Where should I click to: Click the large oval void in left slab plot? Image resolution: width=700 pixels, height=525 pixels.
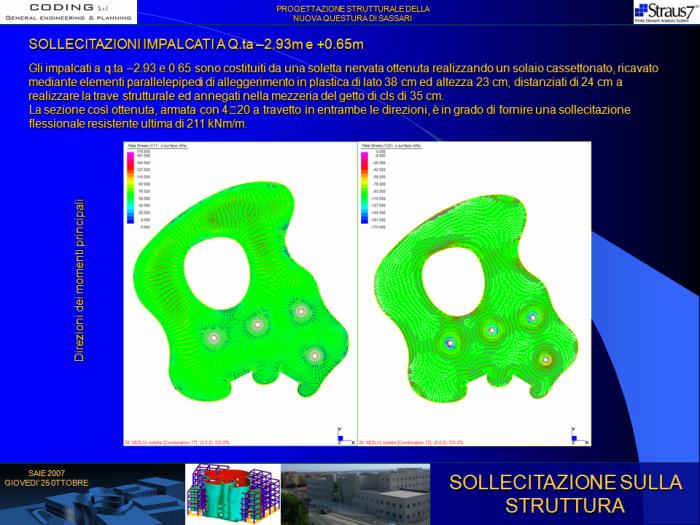coord(241,246)
